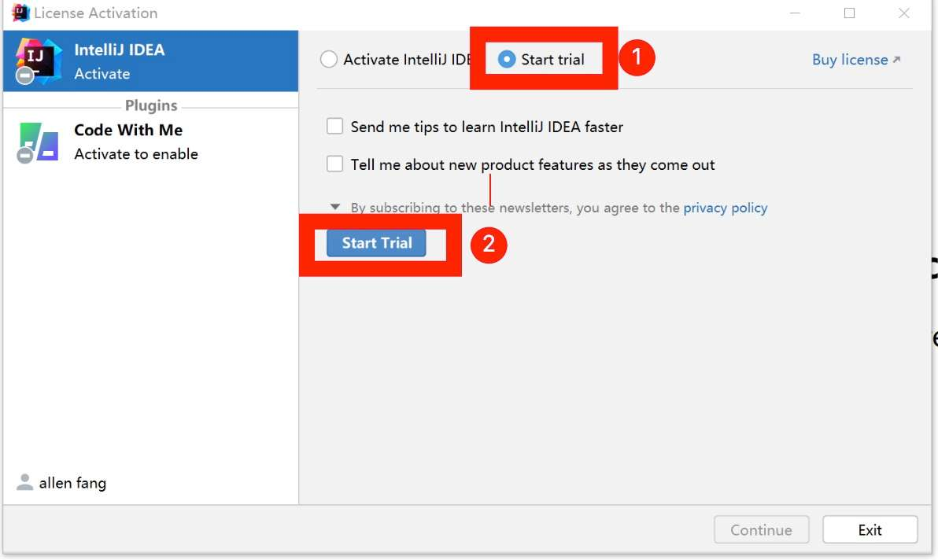This screenshot has width=938, height=560.
Task: Collapse the newsletter subscription disclosure triangle
Action: (335, 207)
